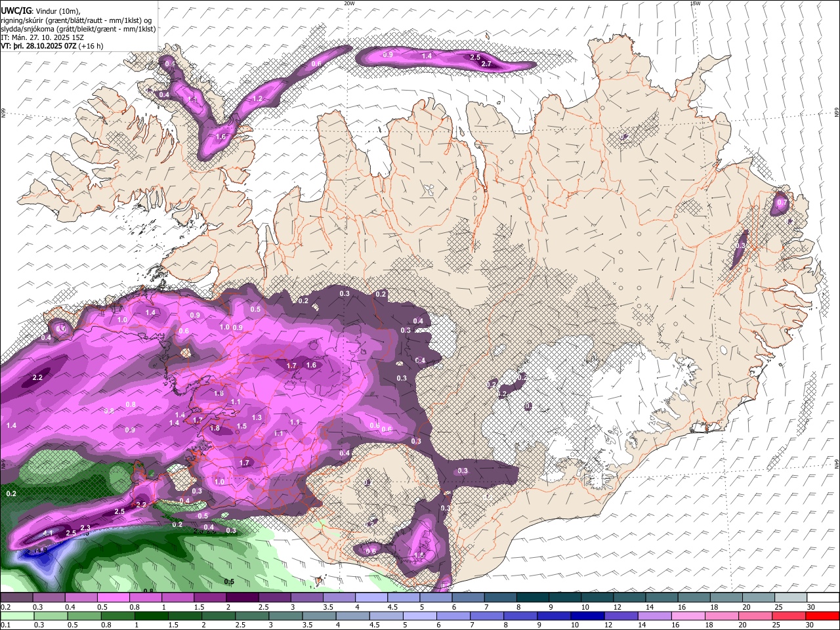
Task: Click the bright red swatch after bottom-row 30
Action: (822, 616)
